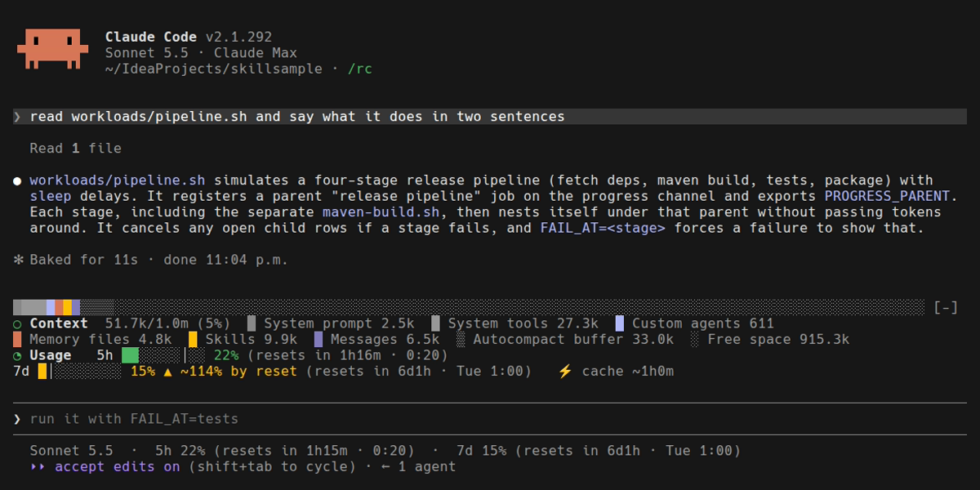Screen dimensions: 980x490
Task: Click the clock icon beside Usage
Action: [x=17, y=356]
